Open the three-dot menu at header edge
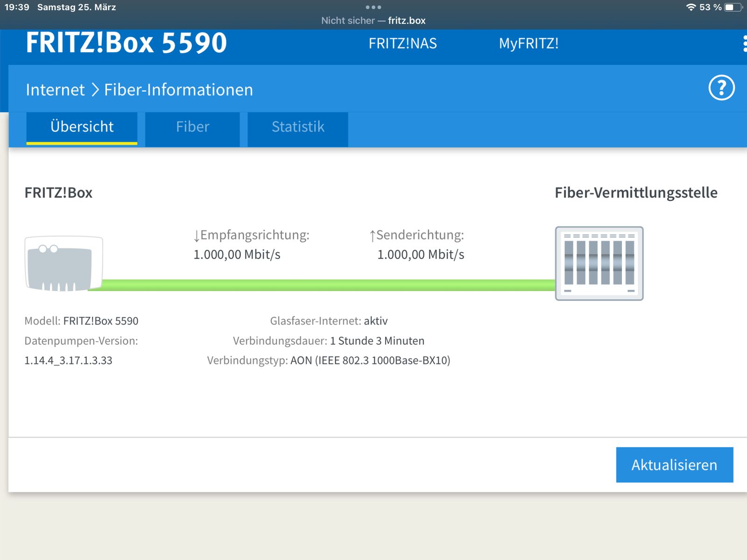This screenshot has height=560, width=747. point(744,43)
